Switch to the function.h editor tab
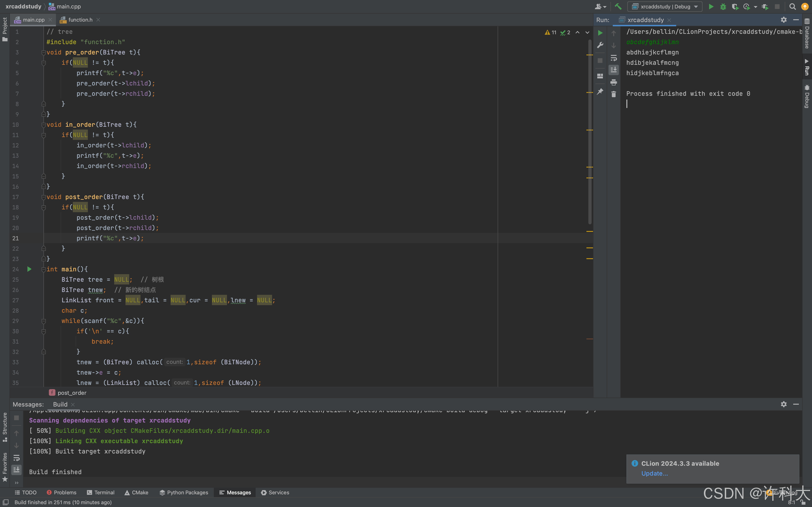The height and width of the screenshot is (507, 812). click(80, 20)
